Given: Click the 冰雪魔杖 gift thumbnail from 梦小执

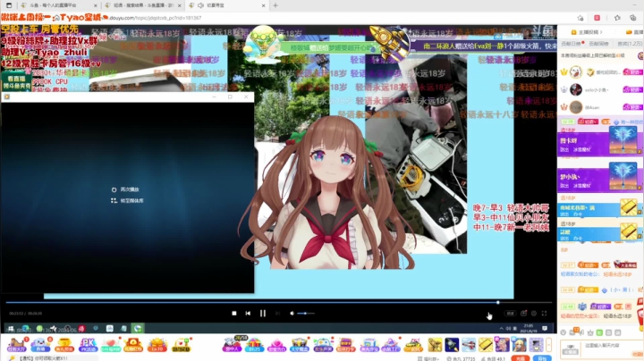Looking at the screenshot, I should click(x=623, y=175).
